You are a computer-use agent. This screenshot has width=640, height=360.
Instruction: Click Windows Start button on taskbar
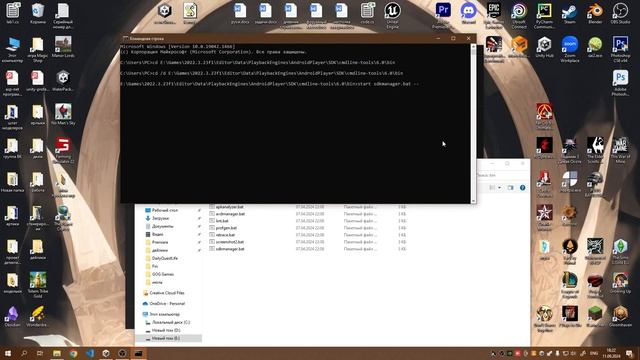pos(8,353)
